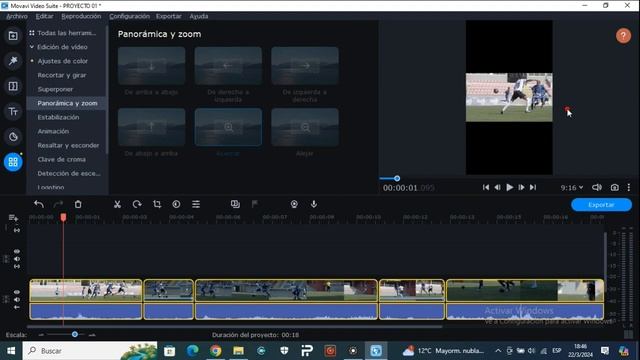
Task: Open preview more options three dots
Action: [x=629, y=187]
